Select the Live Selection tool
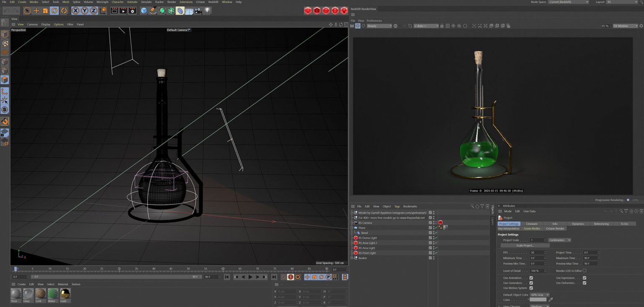 27,11
